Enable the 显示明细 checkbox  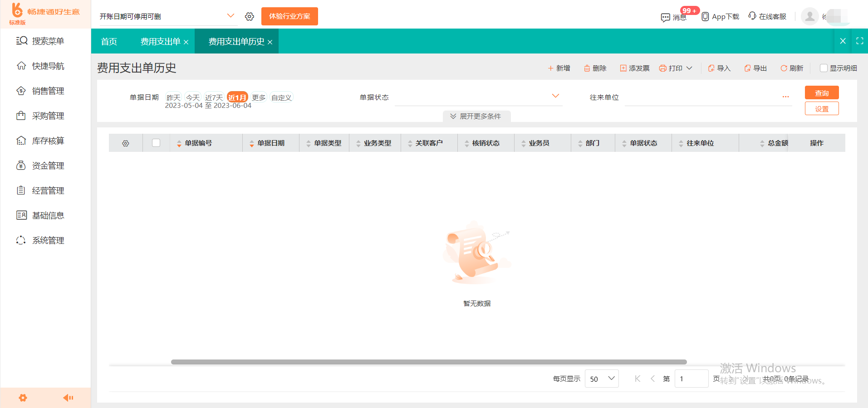(x=824, y=68)
